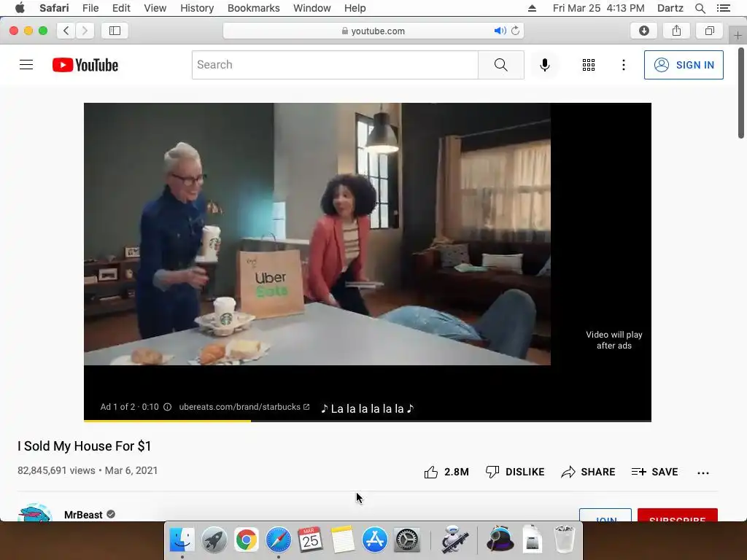Viewport: 747px width, 560px height.
Task: Open App Store from the Dock
Action: (374, 540)
